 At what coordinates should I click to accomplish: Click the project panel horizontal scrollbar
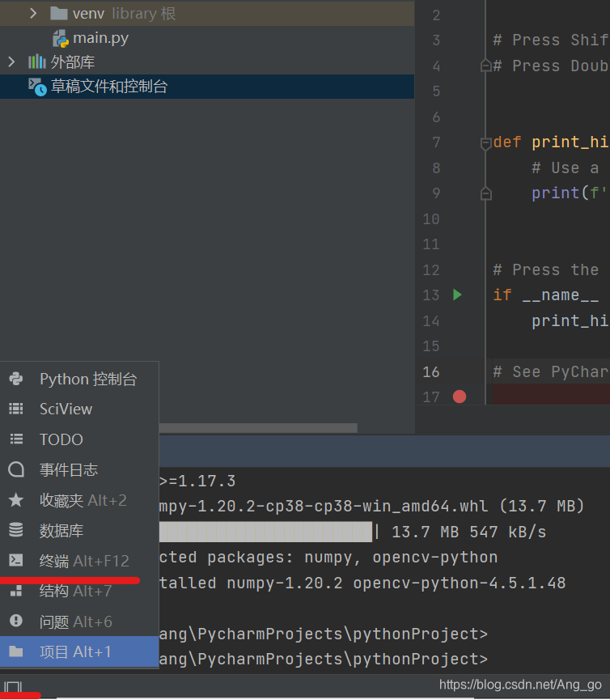[258, 428]
